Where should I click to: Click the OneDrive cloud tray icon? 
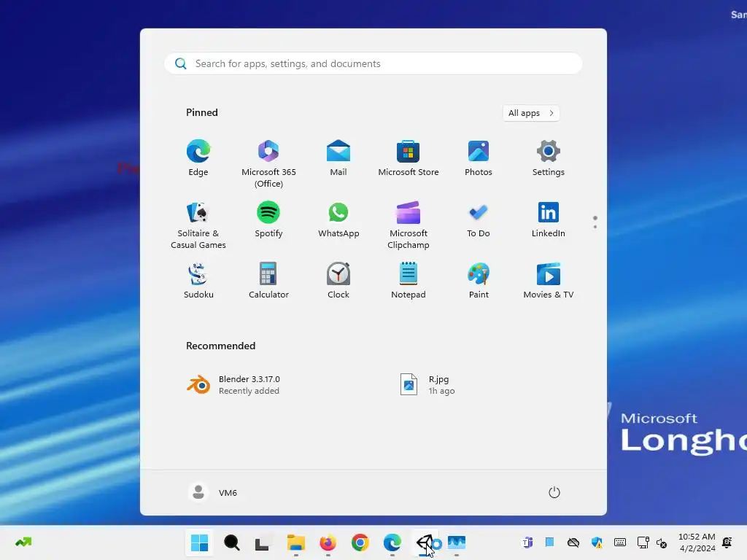point(573,542)
